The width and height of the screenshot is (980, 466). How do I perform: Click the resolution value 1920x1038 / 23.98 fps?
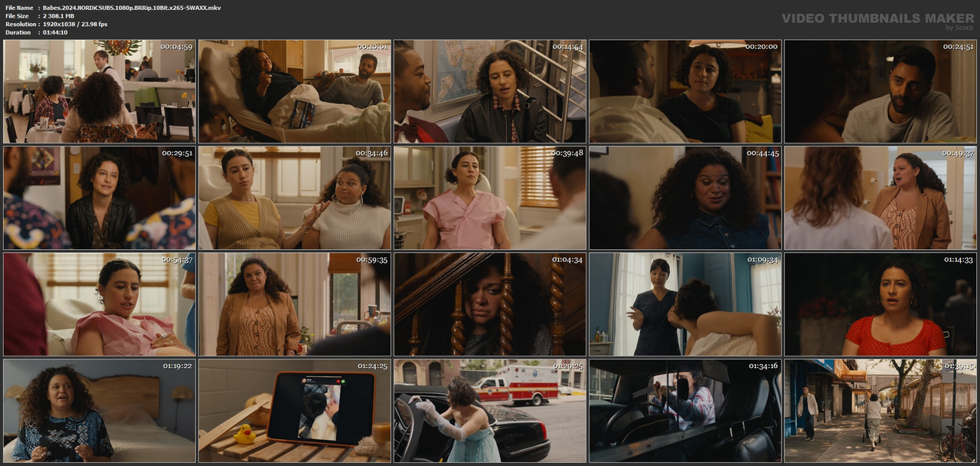click(75, 24)
